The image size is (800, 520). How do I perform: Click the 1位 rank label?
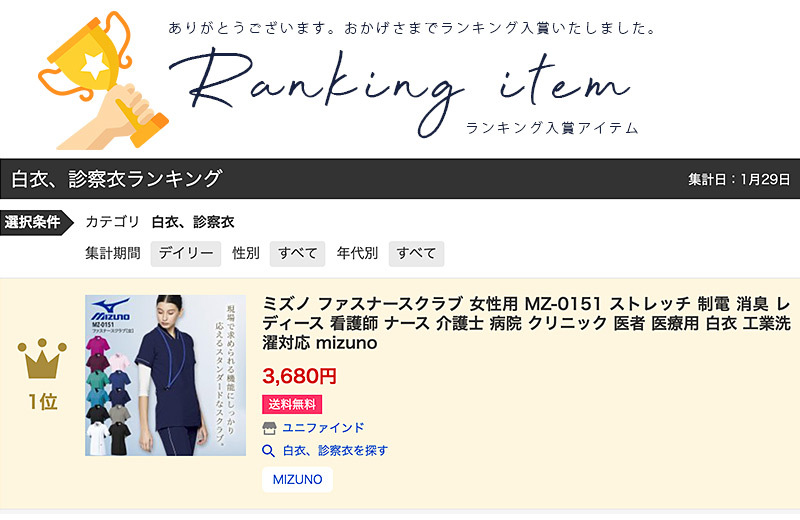coord(42,402)
